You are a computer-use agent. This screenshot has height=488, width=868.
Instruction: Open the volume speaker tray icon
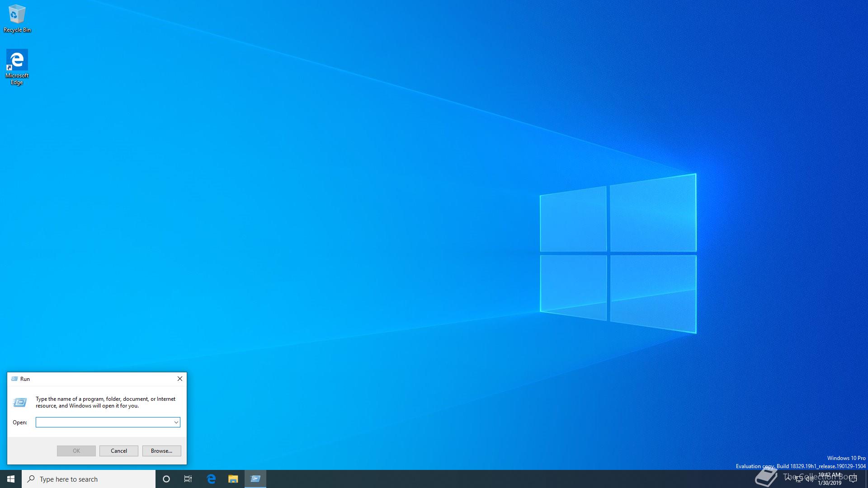[809, 479]
